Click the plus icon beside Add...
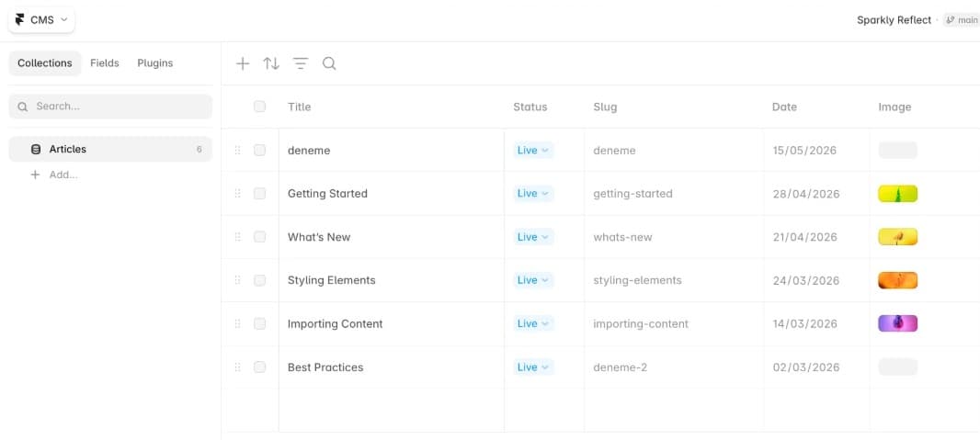This screenshot has width=980, height=440. [x=36, y=175]
